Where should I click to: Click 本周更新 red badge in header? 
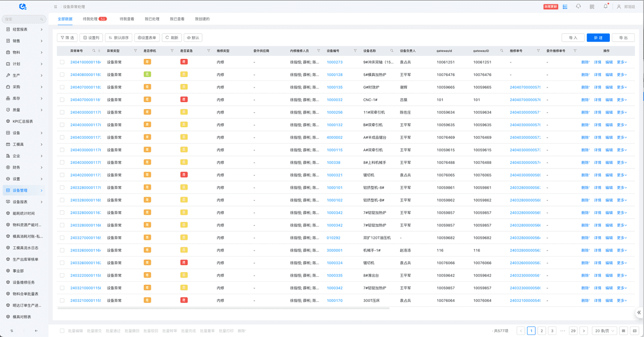(x=550, y=7)
